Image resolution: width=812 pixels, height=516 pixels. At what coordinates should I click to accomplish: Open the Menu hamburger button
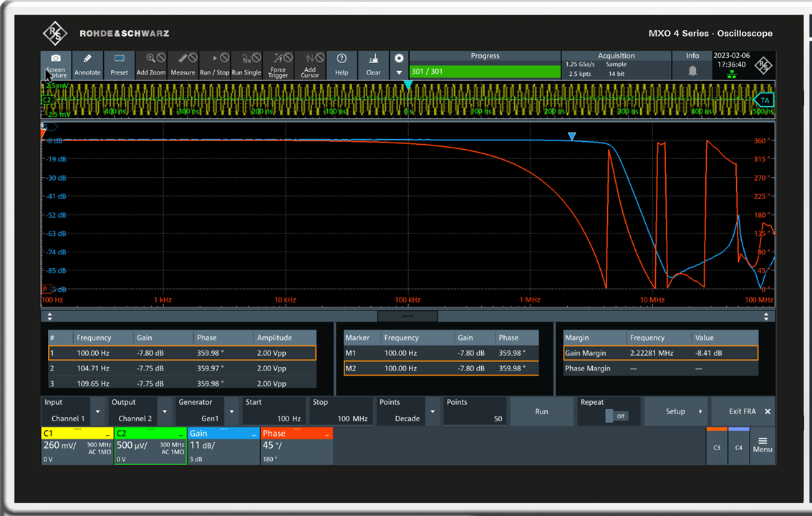pos(763,445)
